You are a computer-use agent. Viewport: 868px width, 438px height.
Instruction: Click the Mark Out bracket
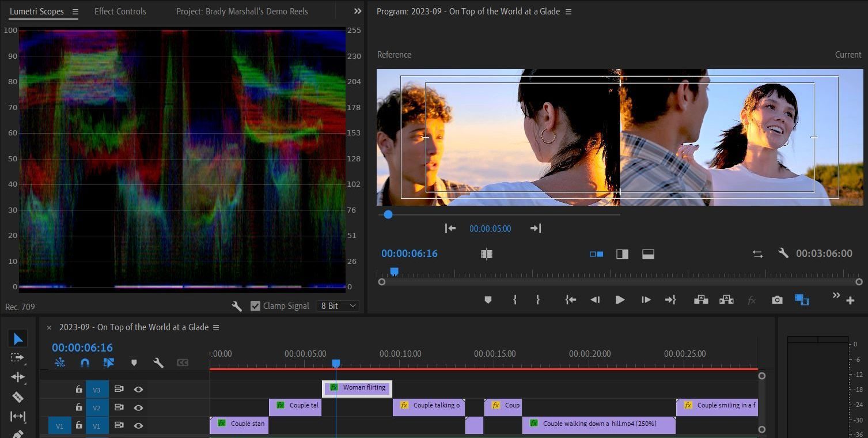tap(537, 300)
